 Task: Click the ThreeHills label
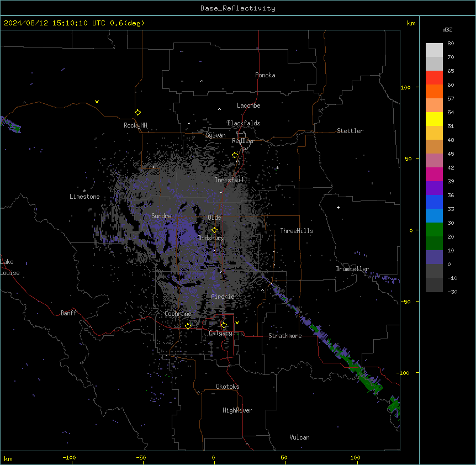coord(297,231)
